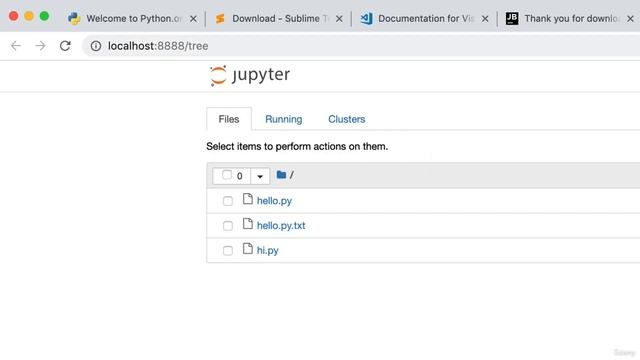Screen dimensions: 640x360
Task: Open the hello.py.txt file link
Action: click(x=281, y=226)
